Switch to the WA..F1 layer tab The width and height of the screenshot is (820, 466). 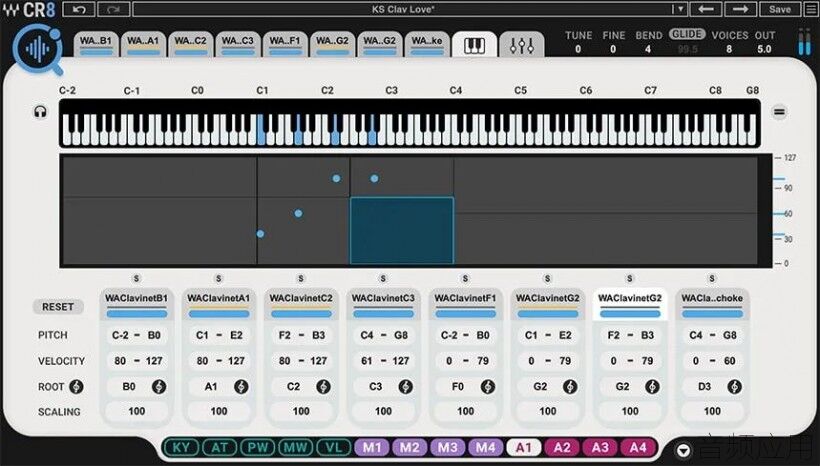click(x=285, y=44)
